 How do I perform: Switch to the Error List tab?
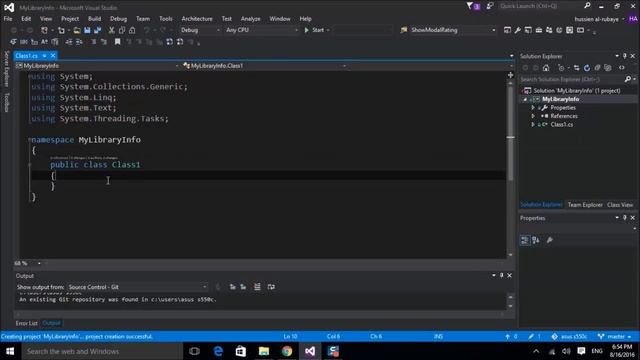[x=27, y=323]
